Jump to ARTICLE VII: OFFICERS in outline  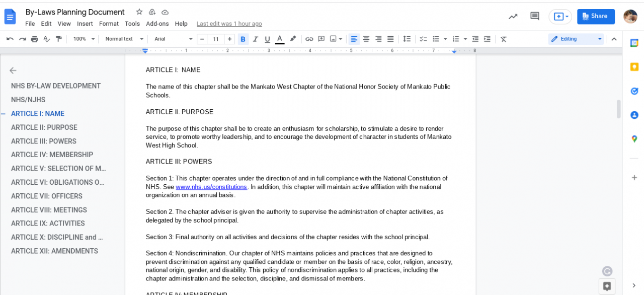coord(47,196)
